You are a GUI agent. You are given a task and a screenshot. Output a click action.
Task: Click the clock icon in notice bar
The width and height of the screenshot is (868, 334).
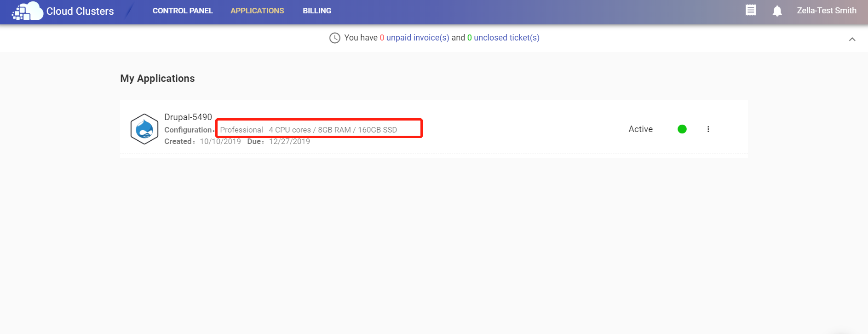pos(335,38)
